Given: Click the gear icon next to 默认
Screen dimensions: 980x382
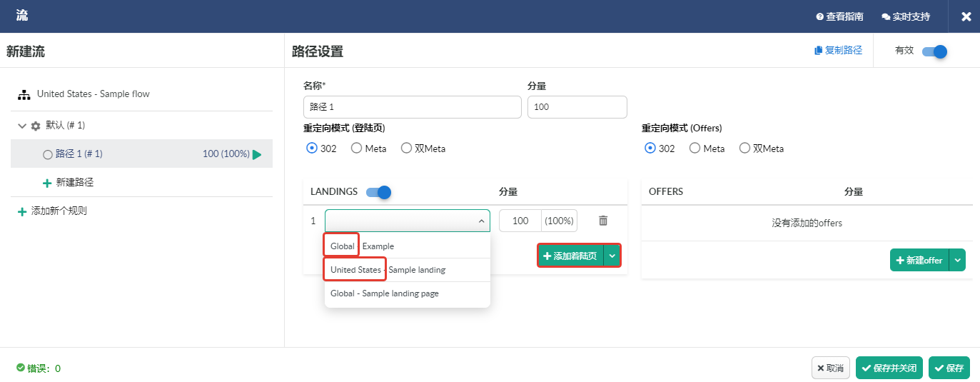Looking at the screenshot, I should click(x=36, y=126).
